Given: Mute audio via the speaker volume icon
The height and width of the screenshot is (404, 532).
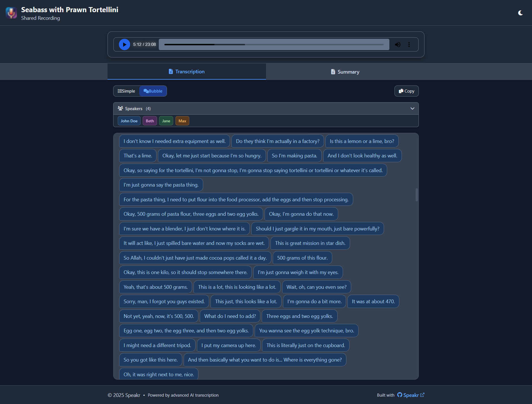Looking at the screenshot, I should point(398,44).
